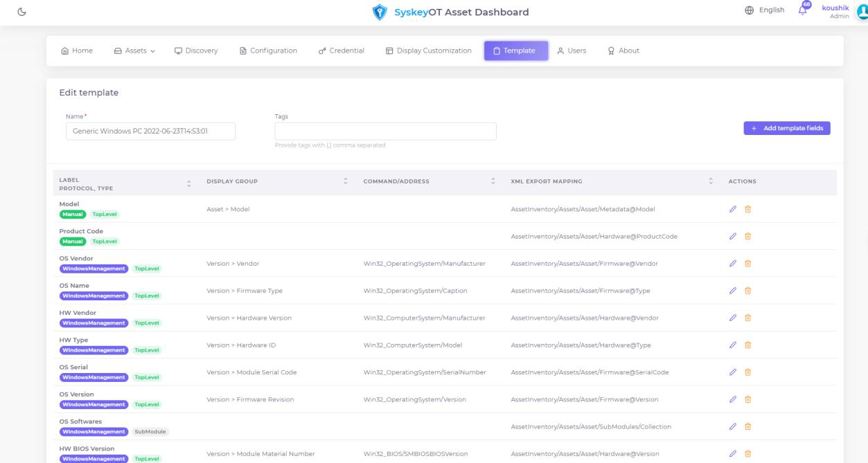Edit the OS Softwares field
868x463 pixels.
point(733,426)
